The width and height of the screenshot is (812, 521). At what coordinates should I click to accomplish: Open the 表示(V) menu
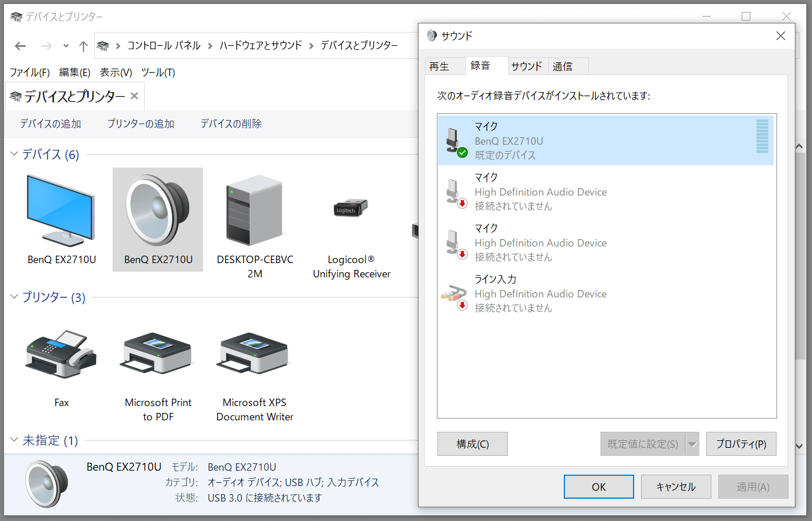116,73
